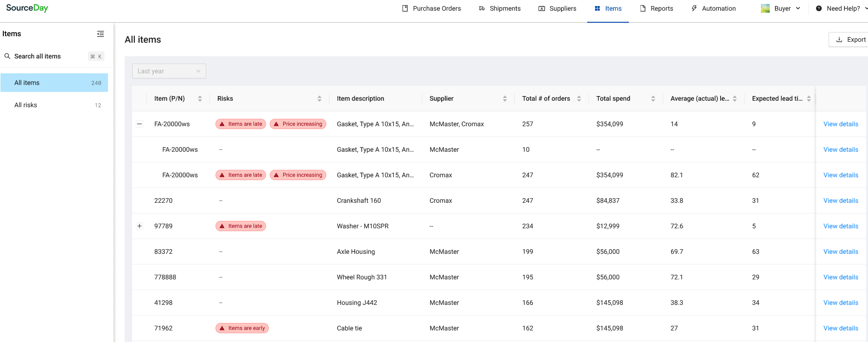View details for the McMaster, Cromax FA-20000ws row
The height and width of the screenshot is (342, 868).
click(841, 124)
